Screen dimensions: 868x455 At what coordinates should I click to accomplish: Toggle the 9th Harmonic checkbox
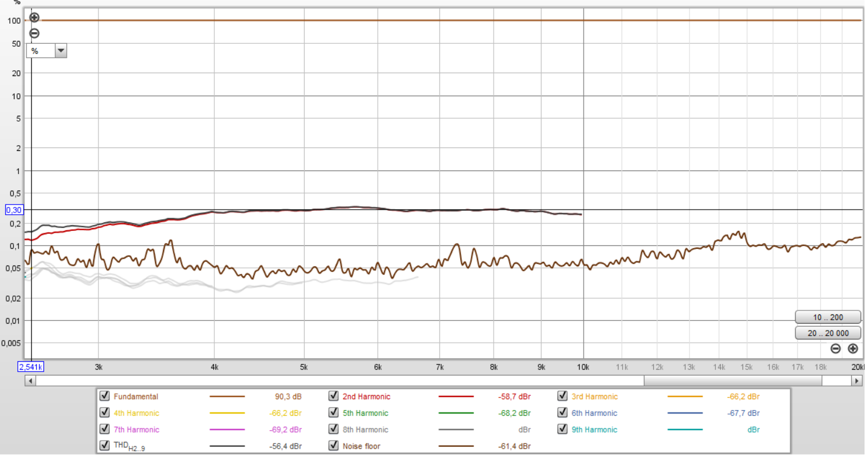pyautogui.click(x=562, y=429)
